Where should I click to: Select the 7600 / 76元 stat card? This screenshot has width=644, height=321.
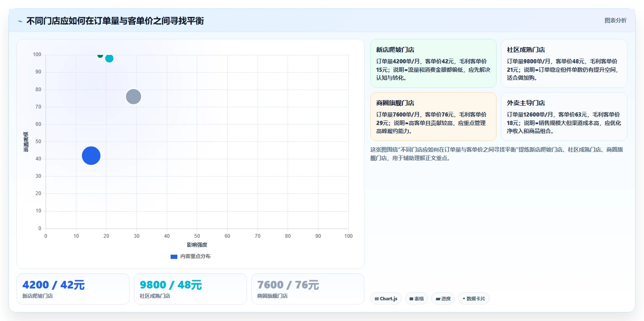(x=308, y=289)
